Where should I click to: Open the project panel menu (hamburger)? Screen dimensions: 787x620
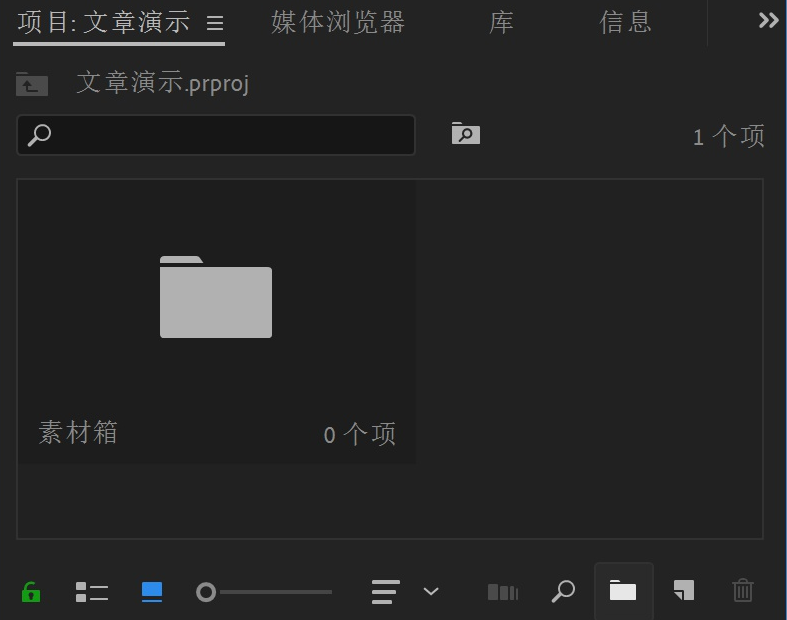pos(215,23)
